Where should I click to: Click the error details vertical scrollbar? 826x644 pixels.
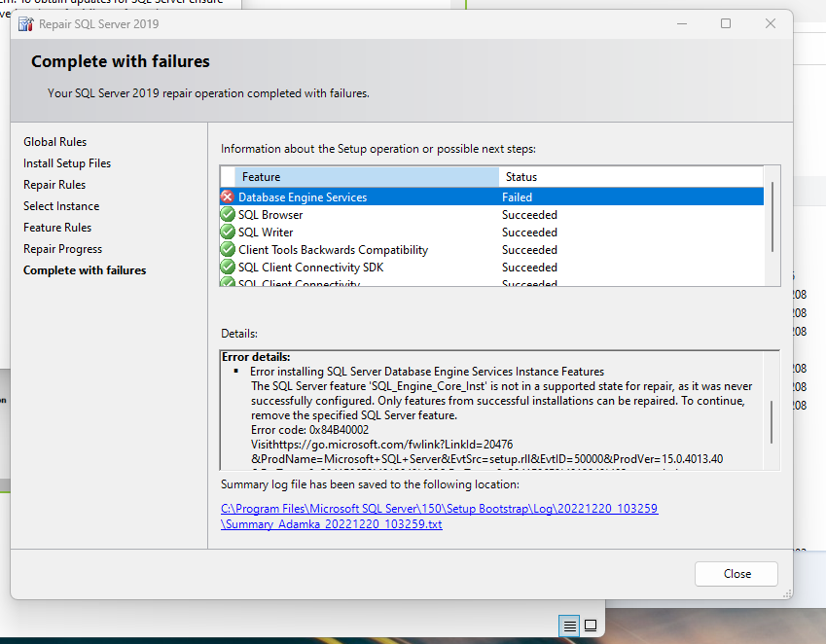click(772, 422)
